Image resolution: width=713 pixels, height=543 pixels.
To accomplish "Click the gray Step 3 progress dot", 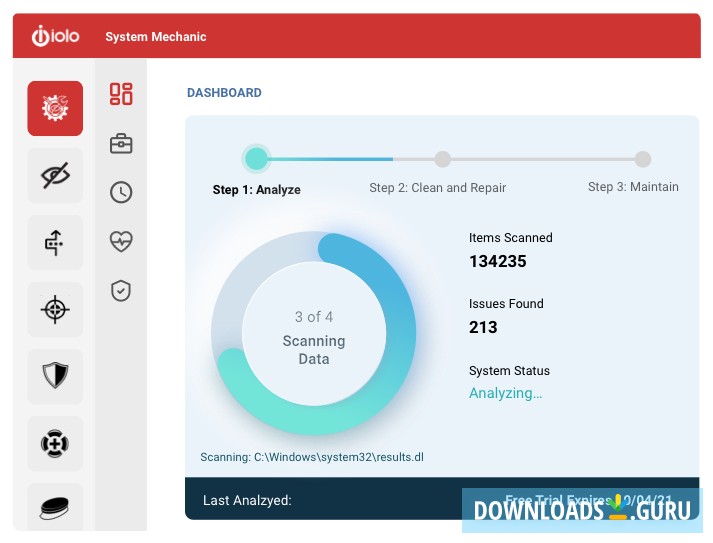I will tap(643, 159).
